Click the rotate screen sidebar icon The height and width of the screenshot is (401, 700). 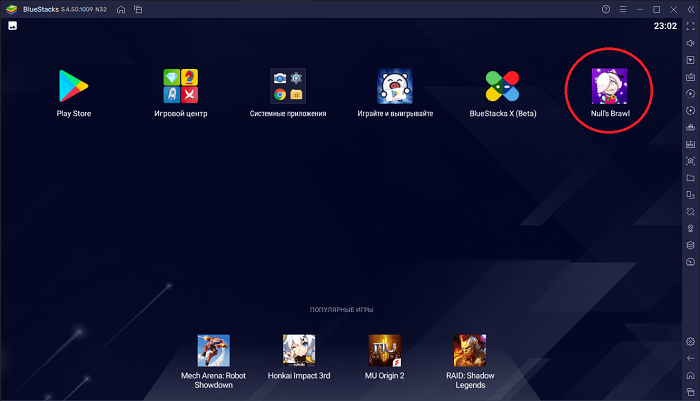coord(691,211)
